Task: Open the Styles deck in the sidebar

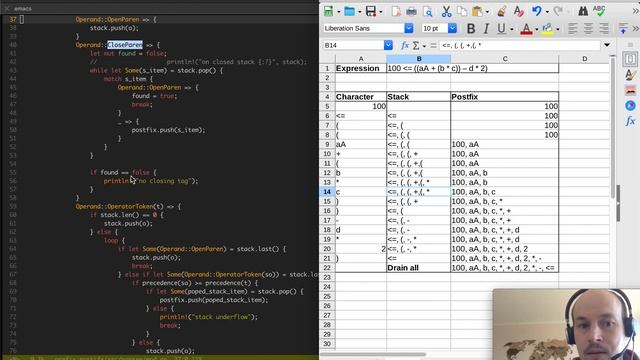Action: click(x=630, y=75)
